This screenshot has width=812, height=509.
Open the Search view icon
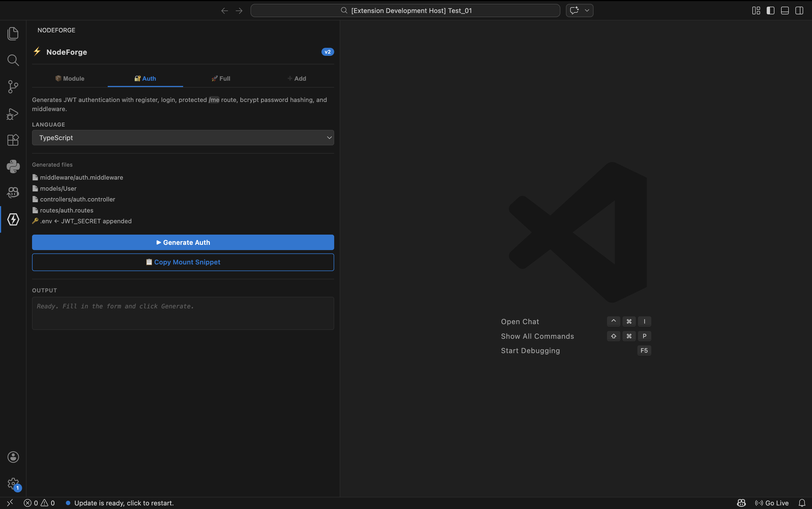(x=13, y=60)
